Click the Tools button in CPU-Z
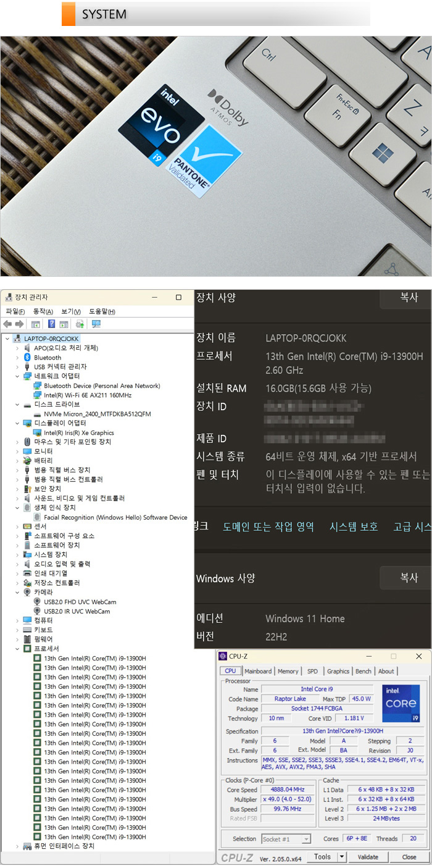432x868 pixels. [322, 857]
